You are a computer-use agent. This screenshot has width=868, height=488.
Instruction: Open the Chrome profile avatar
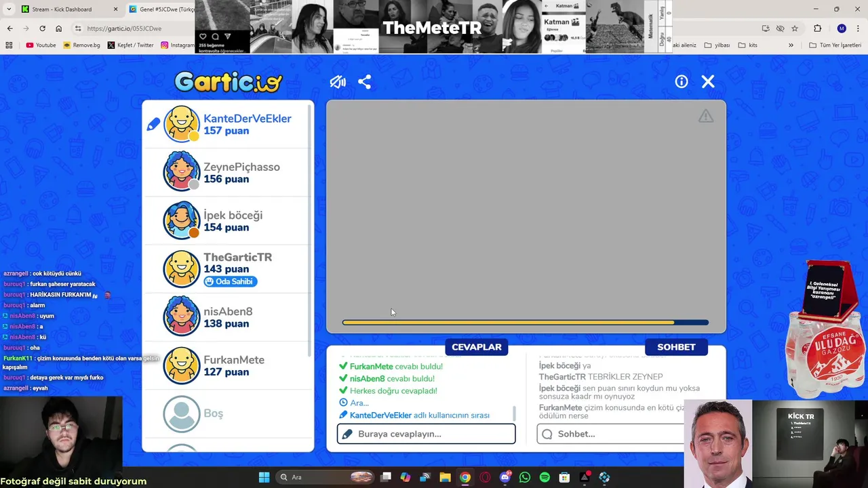[842, 28]
